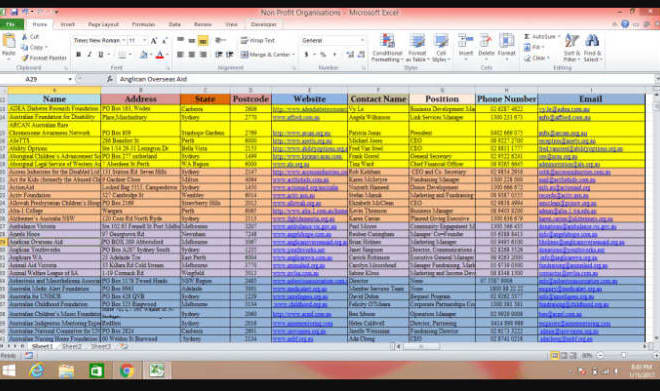This screenshot has height=391, width=660.
Task: Switch to Sheet2 worksheet tab
Action: point(71,346)
